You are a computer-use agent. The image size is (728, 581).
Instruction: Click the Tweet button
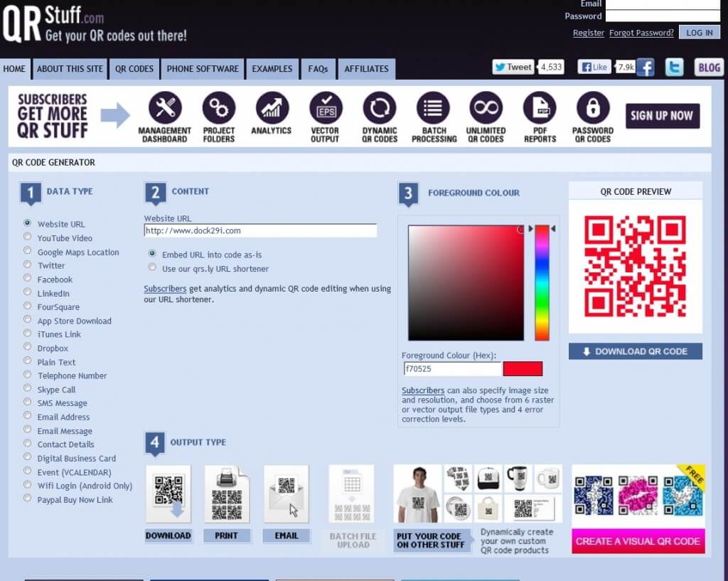coord(513,67)
